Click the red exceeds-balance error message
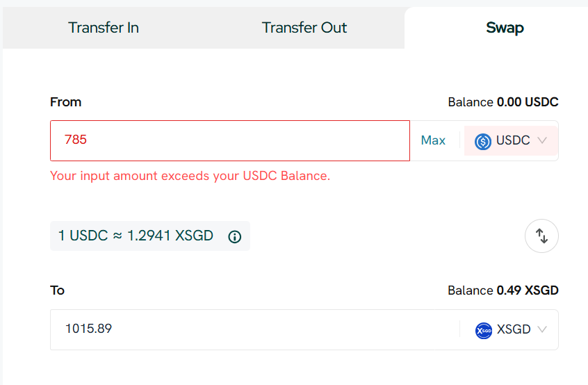This screenshot has height=385, width=588. pos(190,176)
